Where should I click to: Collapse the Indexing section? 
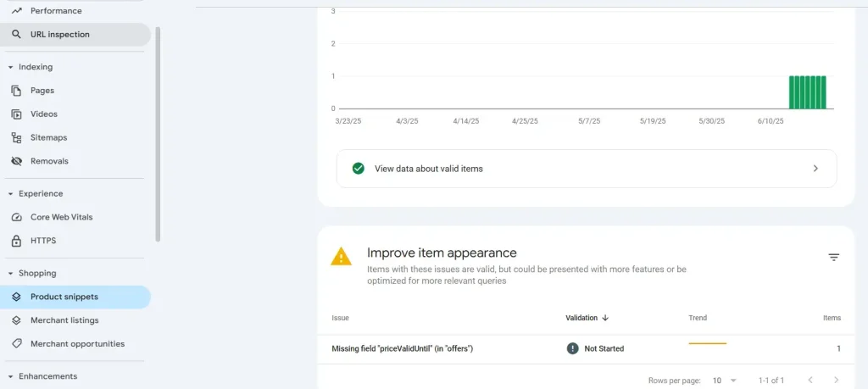pos(10,67)
